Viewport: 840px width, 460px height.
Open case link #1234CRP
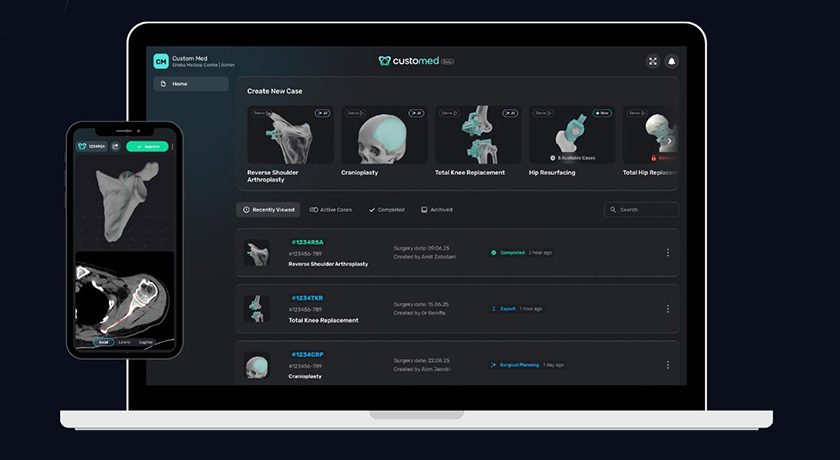pos(307,355)
